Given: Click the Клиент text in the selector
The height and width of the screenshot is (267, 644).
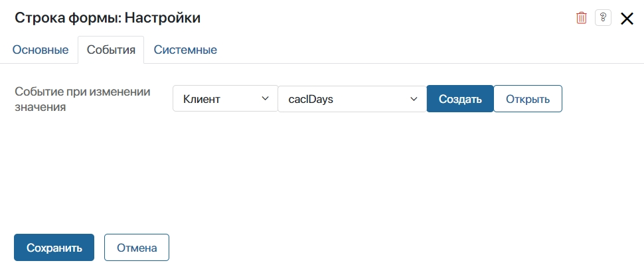Looking at the screenshot, I should point(202,99).
